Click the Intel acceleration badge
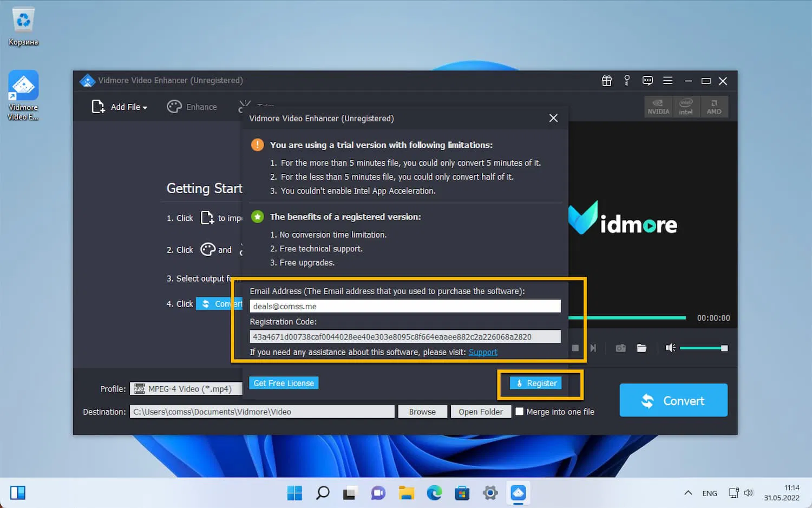The image size is (812, 508). point(686,107)
